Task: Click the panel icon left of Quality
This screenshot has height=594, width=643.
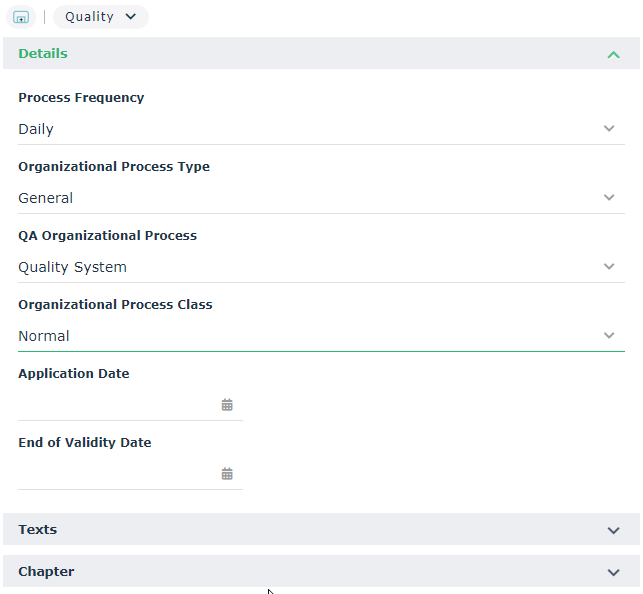Action: pyautogui.click(x=21, y=17)
